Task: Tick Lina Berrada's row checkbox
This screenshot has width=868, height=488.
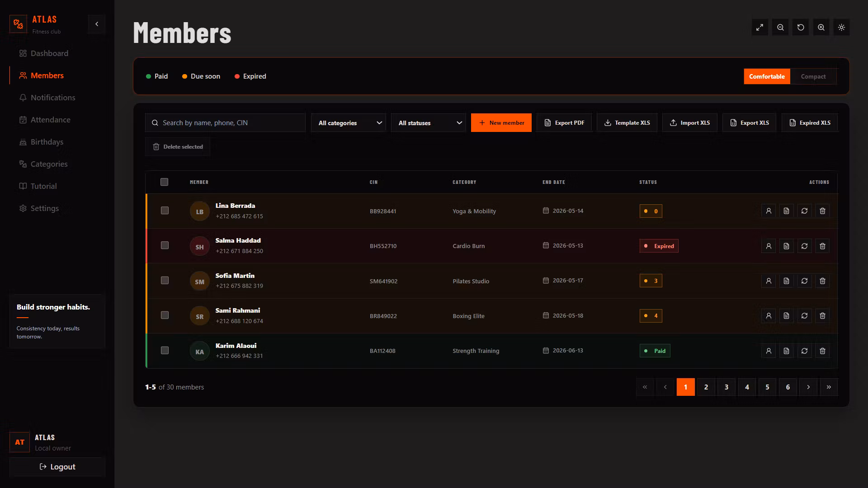Action: click(165, 211)
